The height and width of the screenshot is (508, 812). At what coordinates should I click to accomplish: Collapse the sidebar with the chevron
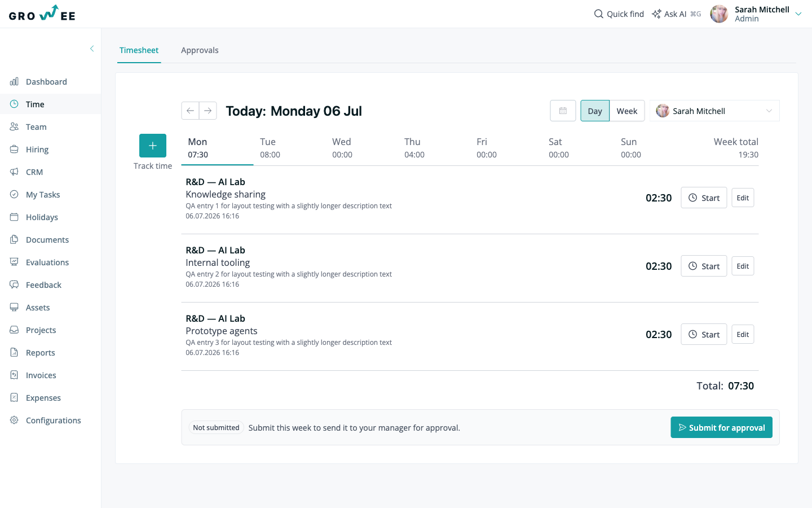(92, 49)
